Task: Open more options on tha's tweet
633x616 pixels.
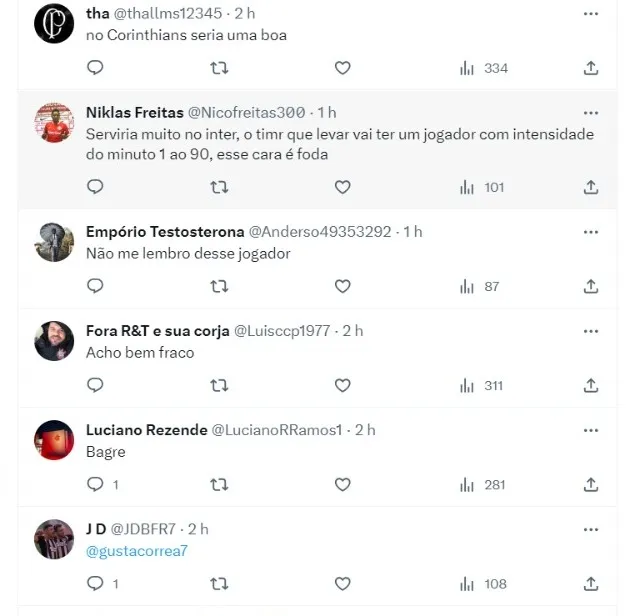Action: click(x=591, y=14)
